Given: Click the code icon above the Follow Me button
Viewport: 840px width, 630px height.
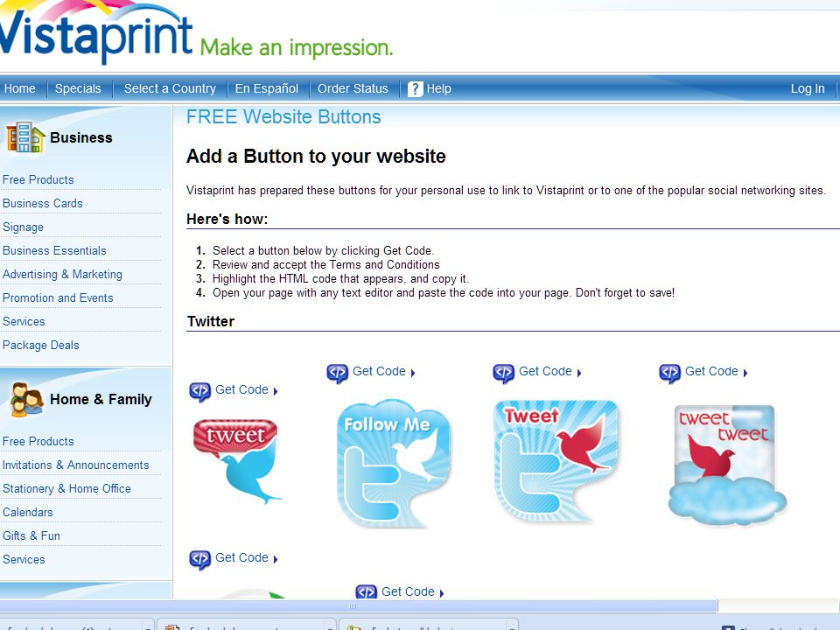Looking at the screenshot, I should (x=337, y=373).
